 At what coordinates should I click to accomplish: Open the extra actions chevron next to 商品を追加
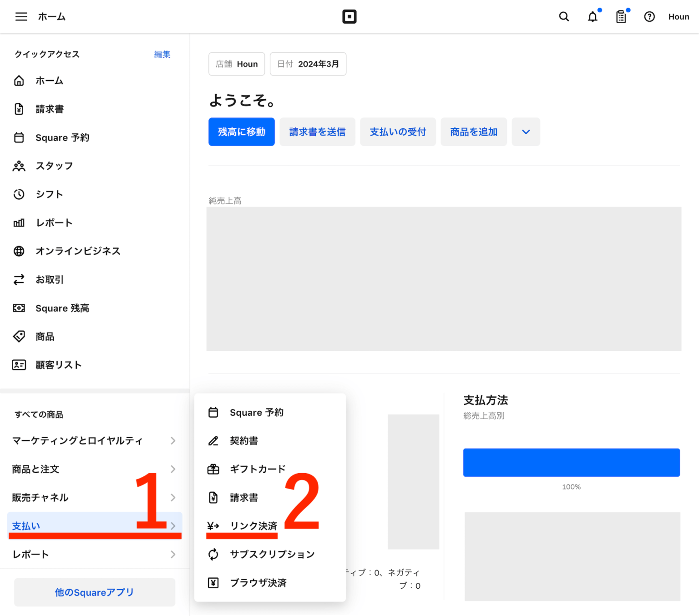pos(526,131)
